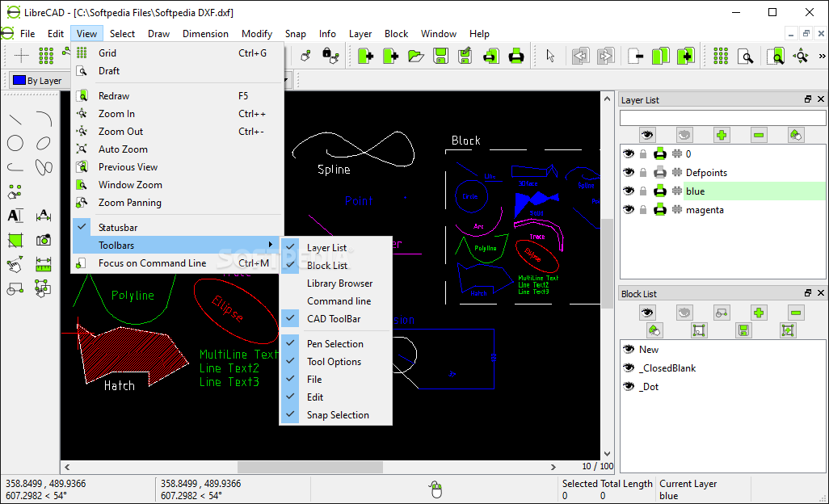
Task: Expand the Toolbars submenu entry
Action: pyautogui.click(x=177, y=245)
